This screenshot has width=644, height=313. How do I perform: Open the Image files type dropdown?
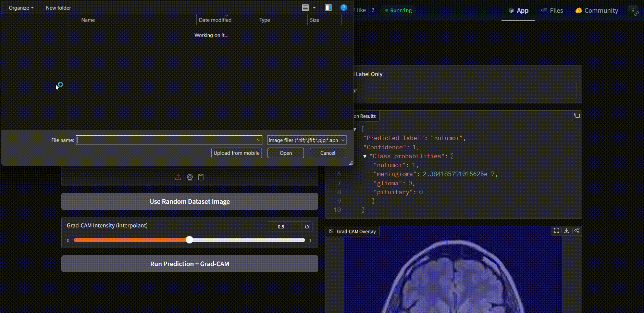[x=306, y=140]
